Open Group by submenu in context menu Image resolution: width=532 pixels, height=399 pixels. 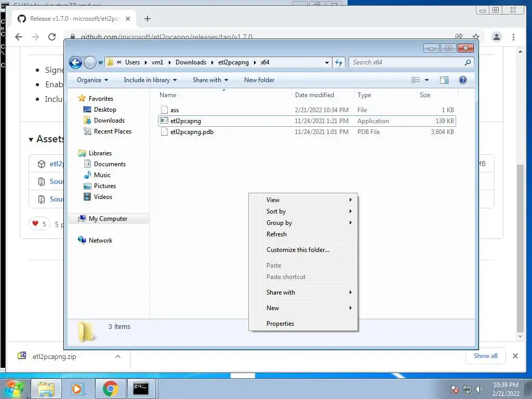pos(303,223)
